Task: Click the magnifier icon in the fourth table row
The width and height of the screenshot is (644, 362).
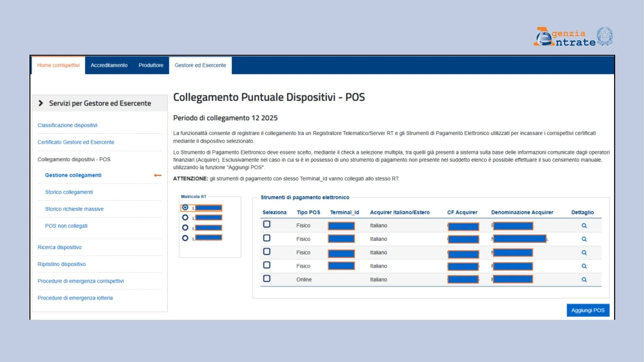Action: tap(584, 266)
